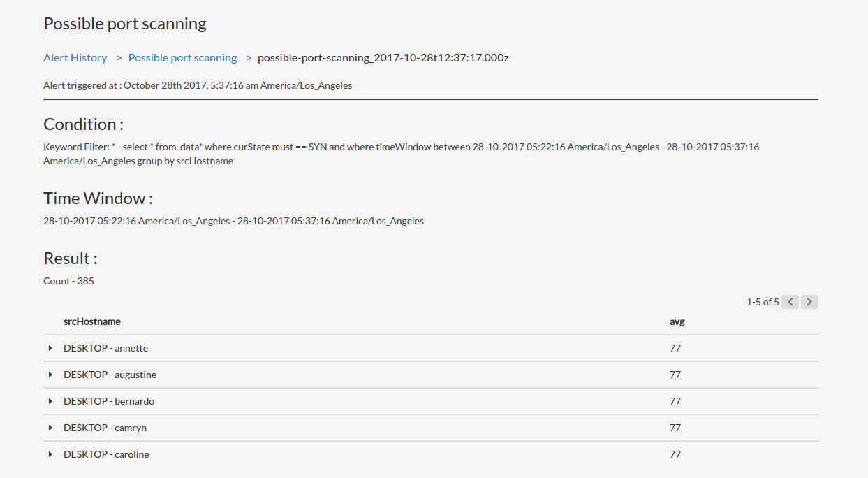Select the DESKTOP - caroline hostname row
Image resolution: width=868 pixels, height=478 pixels.
[106, 454]
